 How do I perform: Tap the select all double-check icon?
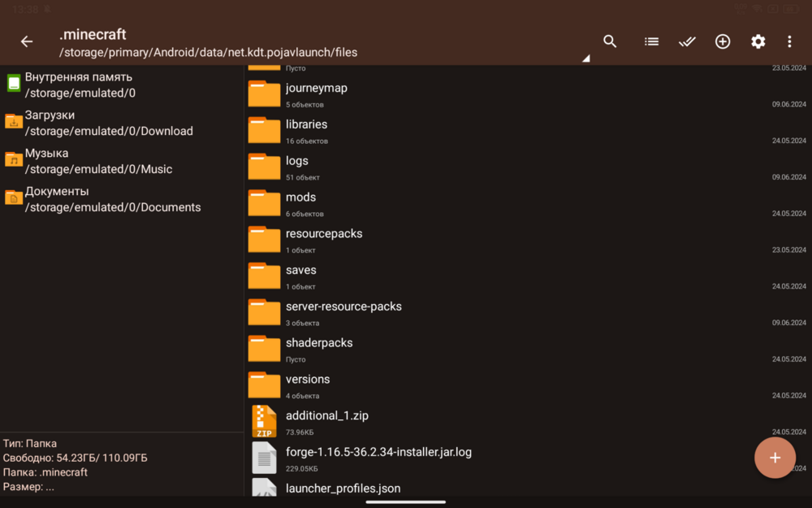click(687, 41)
